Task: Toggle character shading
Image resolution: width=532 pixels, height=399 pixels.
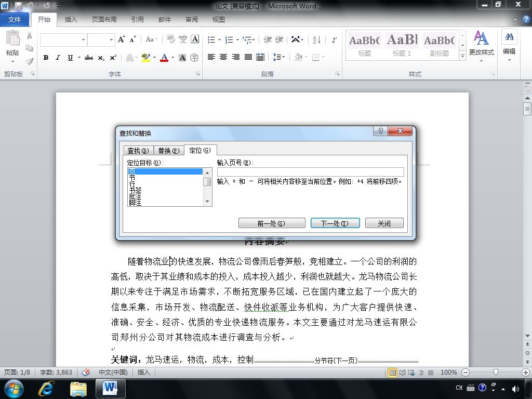Action: tap(182, 58)
